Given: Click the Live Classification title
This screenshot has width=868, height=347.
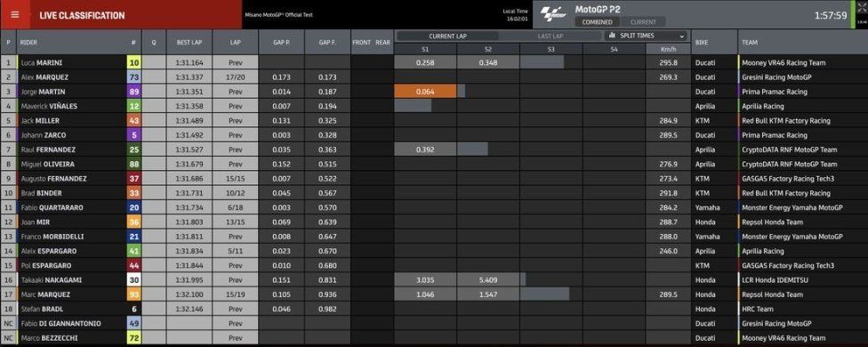Looking at the screenshot, I should [82, 15].
